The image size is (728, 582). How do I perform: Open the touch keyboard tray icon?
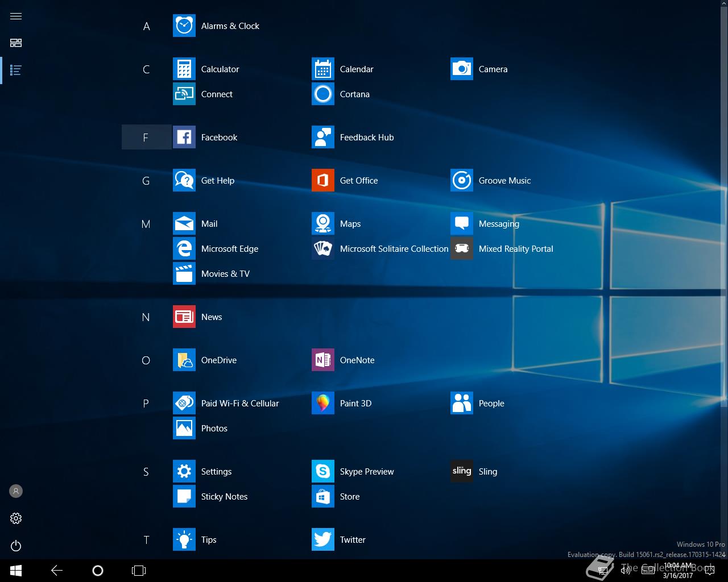click(648, 571)
